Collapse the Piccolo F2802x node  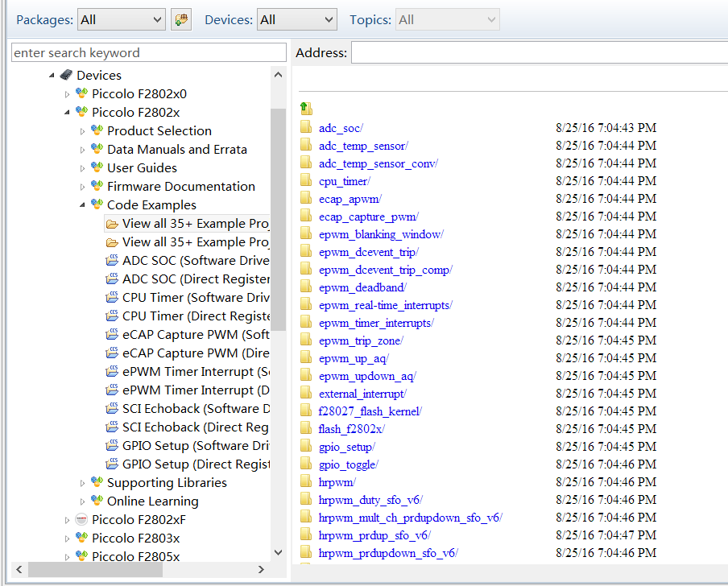pos(67,112)
